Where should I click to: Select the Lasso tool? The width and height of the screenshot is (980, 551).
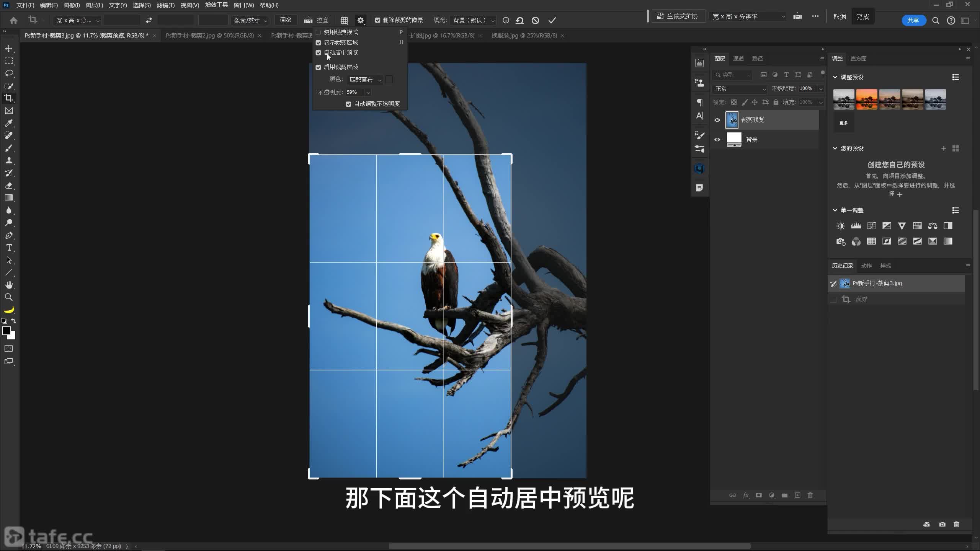tap(9, 73)
